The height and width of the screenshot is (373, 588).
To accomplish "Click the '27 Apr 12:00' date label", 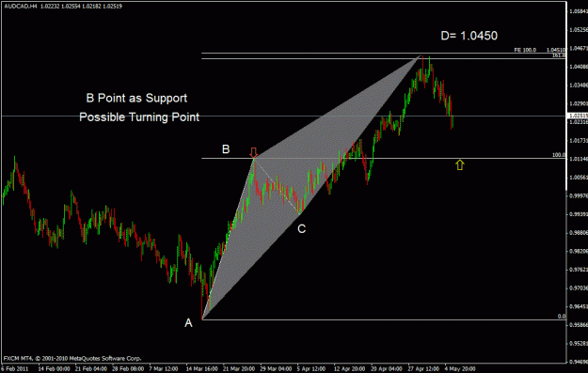I will tap(423, 369).
